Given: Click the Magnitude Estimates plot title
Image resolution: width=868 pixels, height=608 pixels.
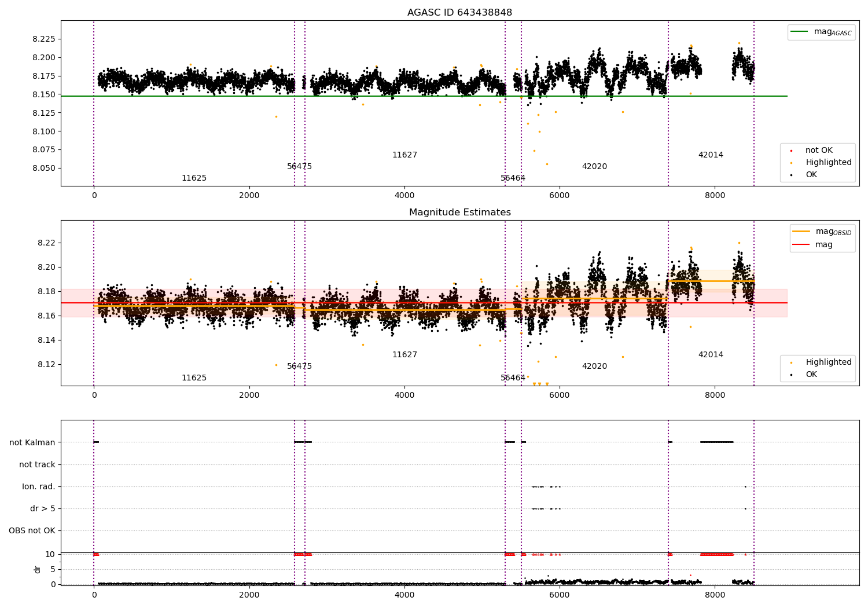Looking at the screenshot, I should coord(459,213).
